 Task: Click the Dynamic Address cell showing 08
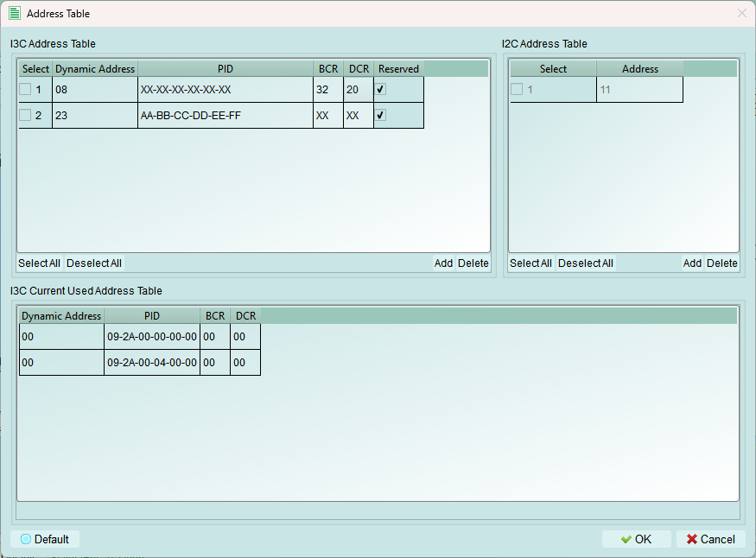pos(94,90)
